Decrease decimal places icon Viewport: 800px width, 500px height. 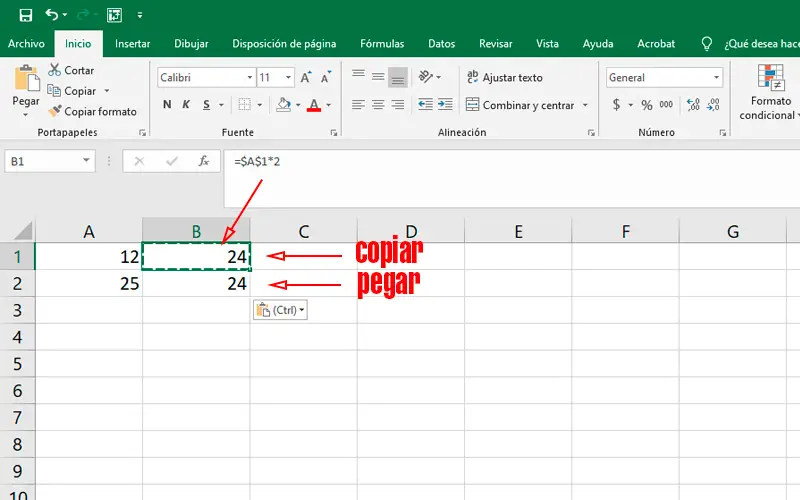(713, 105)
